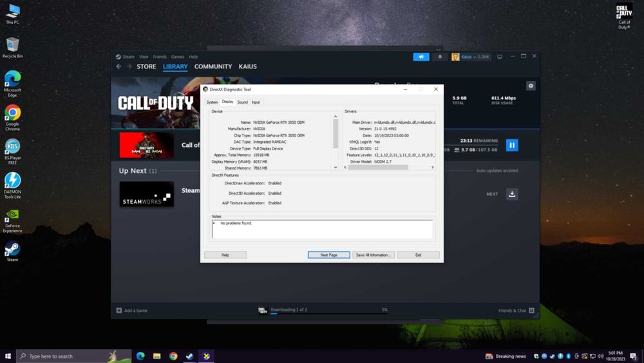
Task: Switch to the Sound tab in DirectX tool
Action: tap(242, 103)
